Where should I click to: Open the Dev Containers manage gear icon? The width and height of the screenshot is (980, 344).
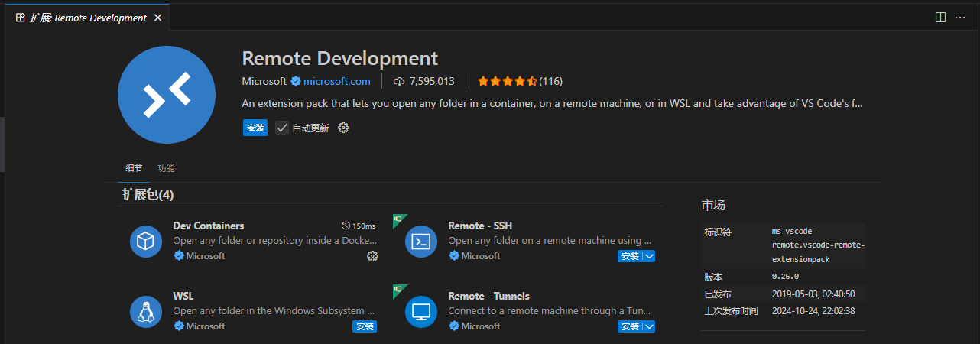tap(372, 256)
